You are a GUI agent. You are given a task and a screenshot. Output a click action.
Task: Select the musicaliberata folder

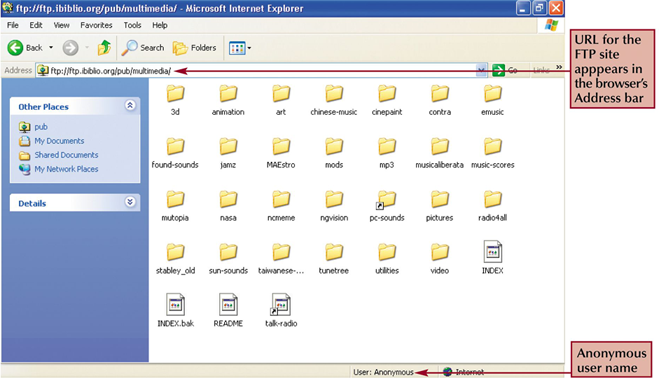pyautogui.click(x=440, y=153)
